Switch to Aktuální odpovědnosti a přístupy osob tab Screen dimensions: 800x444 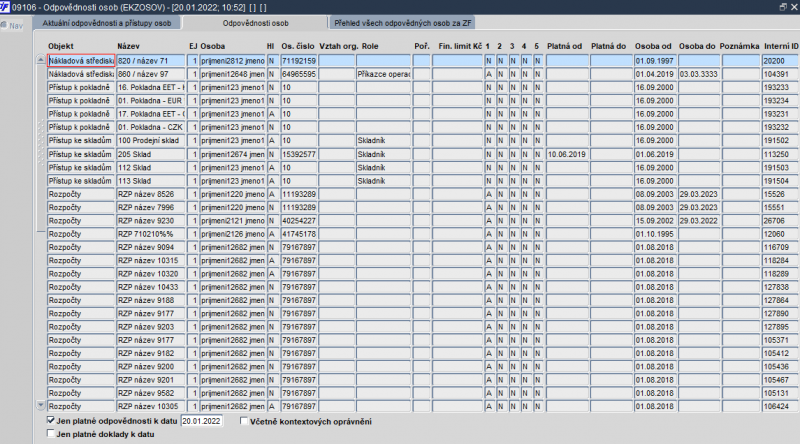tap(107, 23)
